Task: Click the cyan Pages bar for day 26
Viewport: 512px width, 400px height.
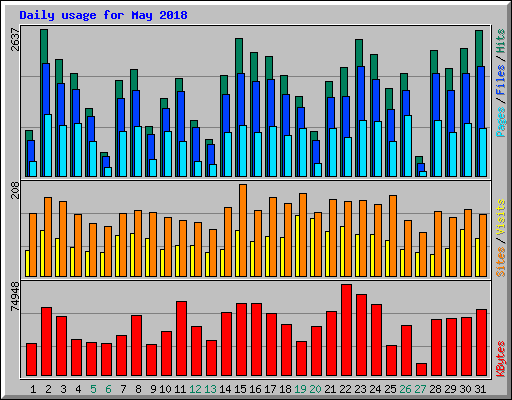Action: coord(408,146)
